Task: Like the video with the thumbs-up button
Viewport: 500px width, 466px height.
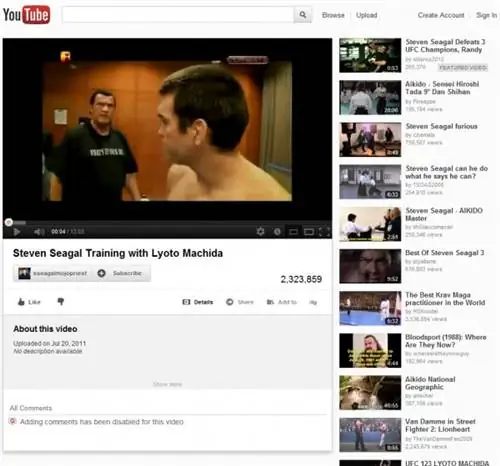Action: 29,302
